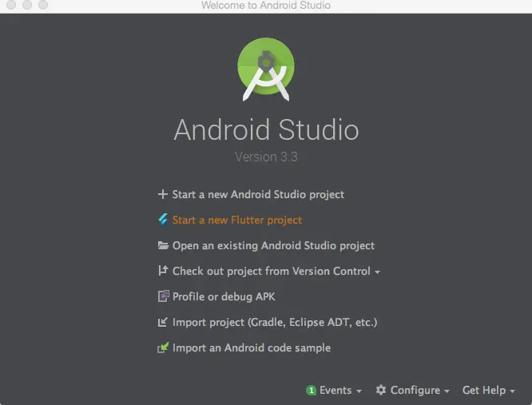Click the window minimize button

point(27,5)
